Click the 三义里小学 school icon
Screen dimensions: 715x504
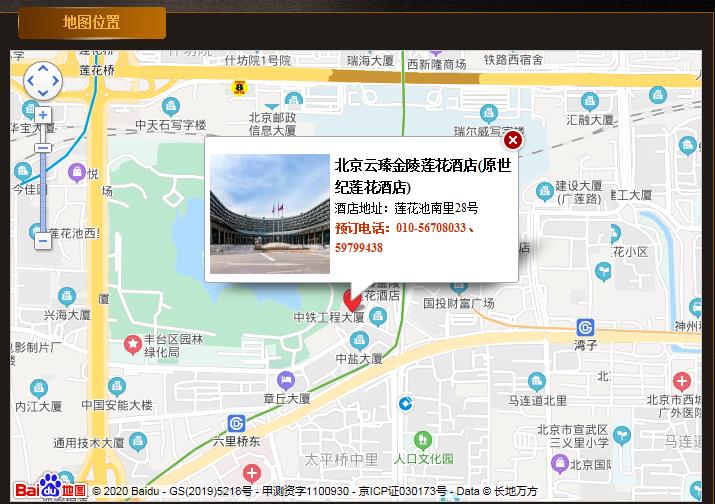[622, 436]
